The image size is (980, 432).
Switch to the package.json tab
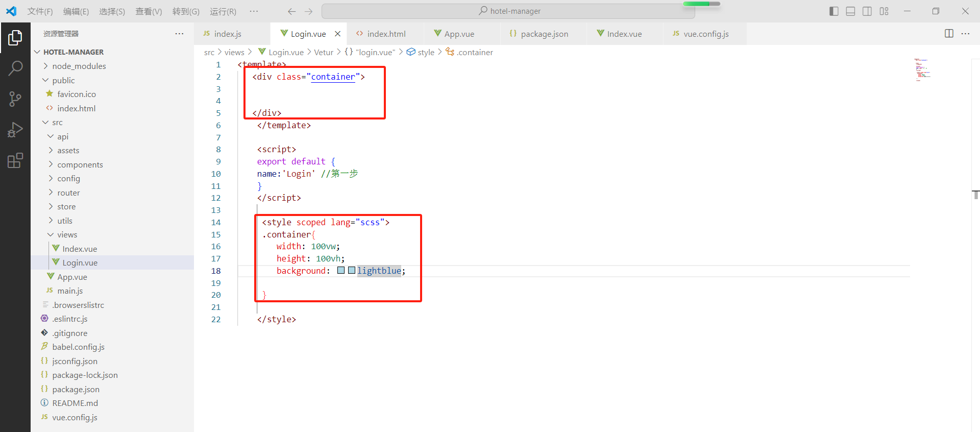[544, 34]
